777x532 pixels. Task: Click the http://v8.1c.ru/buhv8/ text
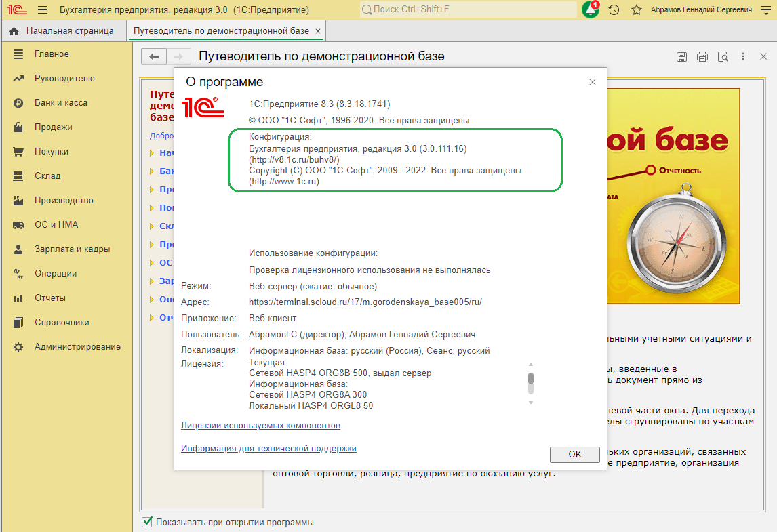[x=294, y=159]
